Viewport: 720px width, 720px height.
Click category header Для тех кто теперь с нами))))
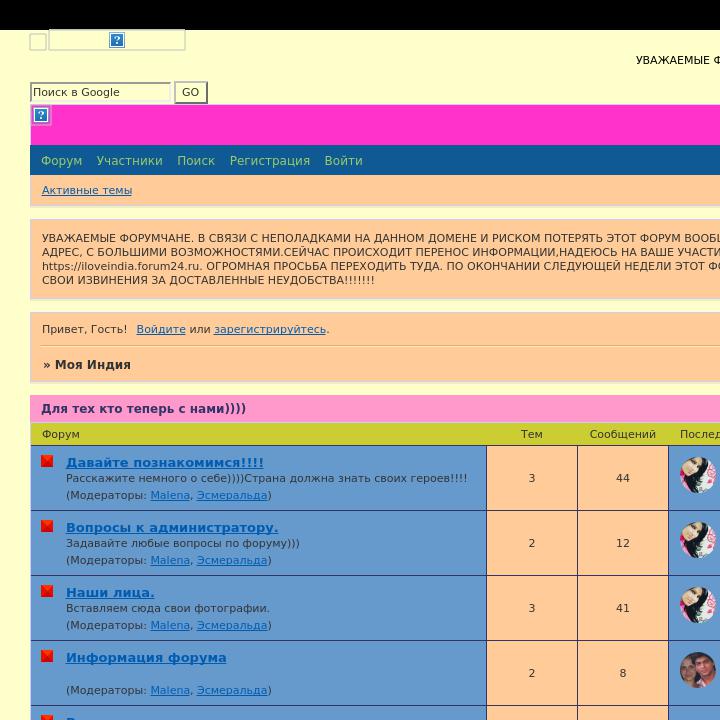click(143, 409)
